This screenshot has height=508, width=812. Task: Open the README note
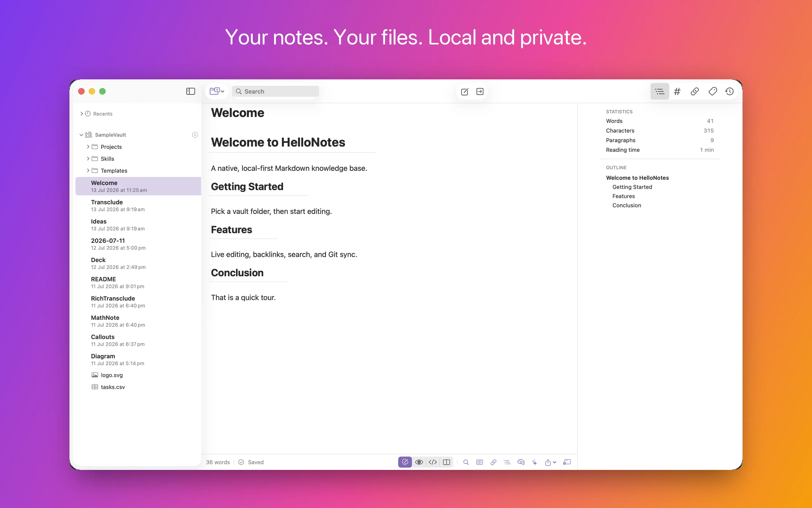tap(138, 283)
